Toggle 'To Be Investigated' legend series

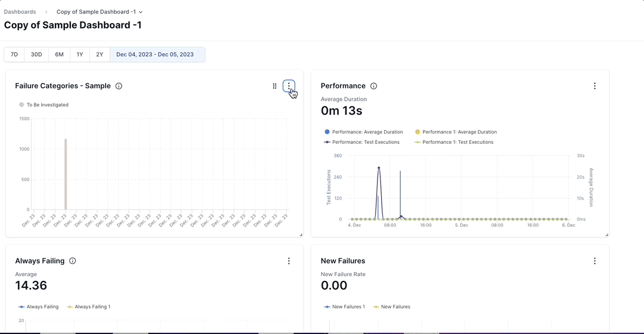(44, 105)
